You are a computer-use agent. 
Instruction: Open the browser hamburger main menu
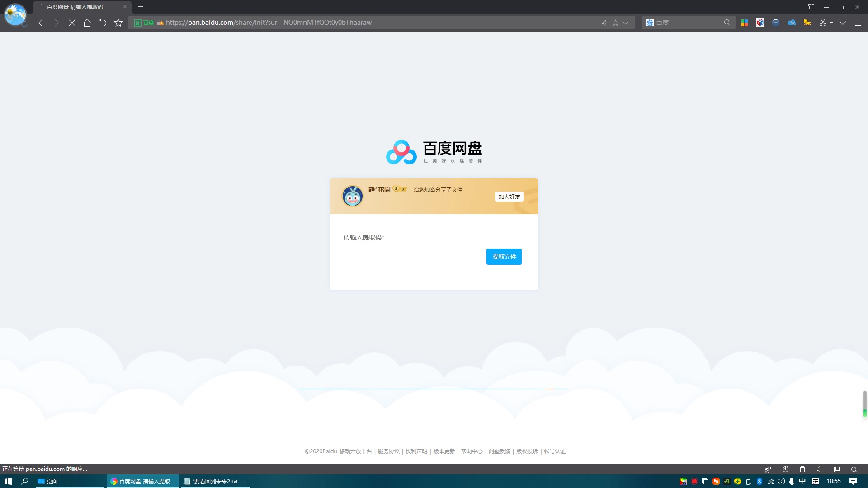click(858, 23)
